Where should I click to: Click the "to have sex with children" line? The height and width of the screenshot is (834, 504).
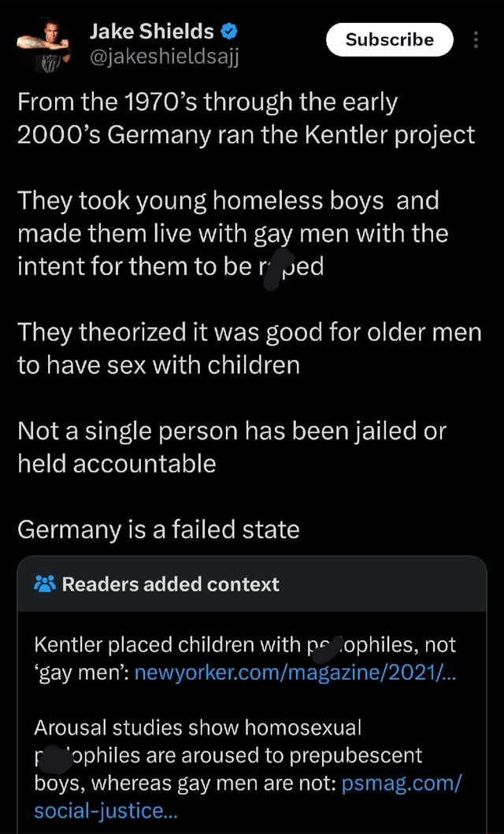159,365
